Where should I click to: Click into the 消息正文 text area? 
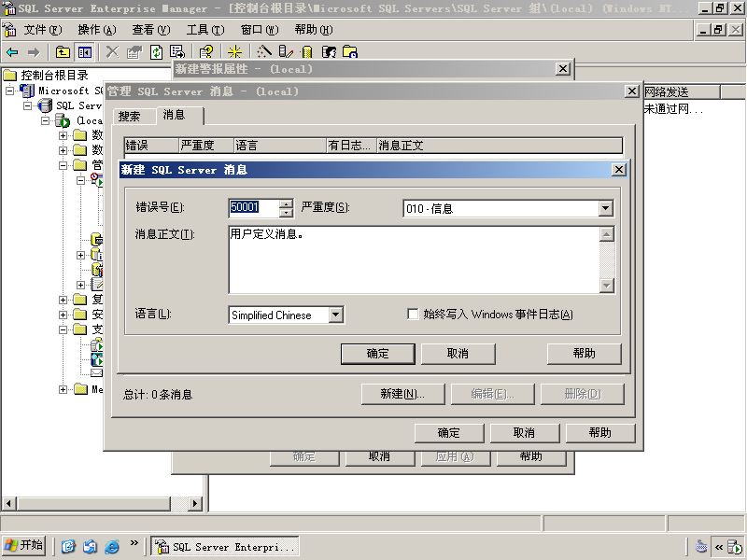click(414, 260)
